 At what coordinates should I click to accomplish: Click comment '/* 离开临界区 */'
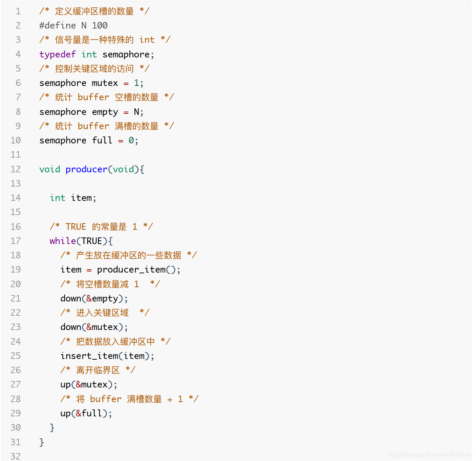click(98, 370)
